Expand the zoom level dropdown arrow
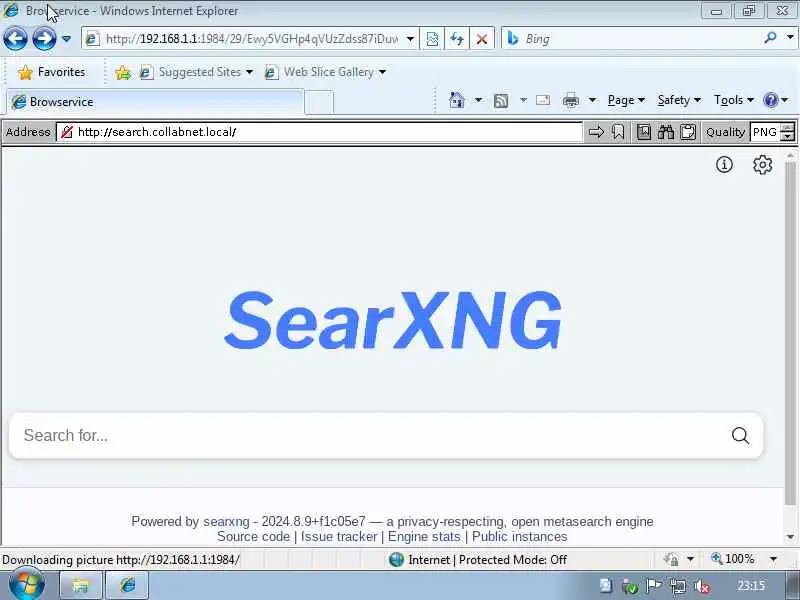 [x=773, y=559]
